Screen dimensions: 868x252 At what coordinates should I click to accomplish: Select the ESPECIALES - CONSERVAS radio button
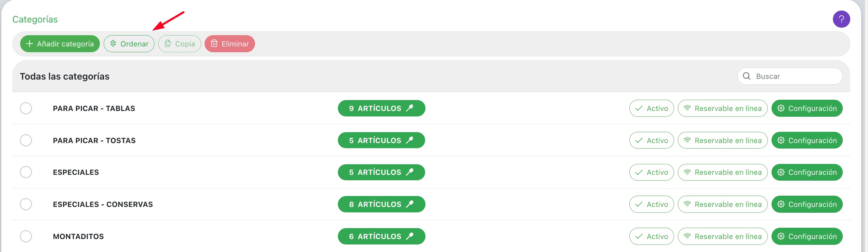point(26,204)
